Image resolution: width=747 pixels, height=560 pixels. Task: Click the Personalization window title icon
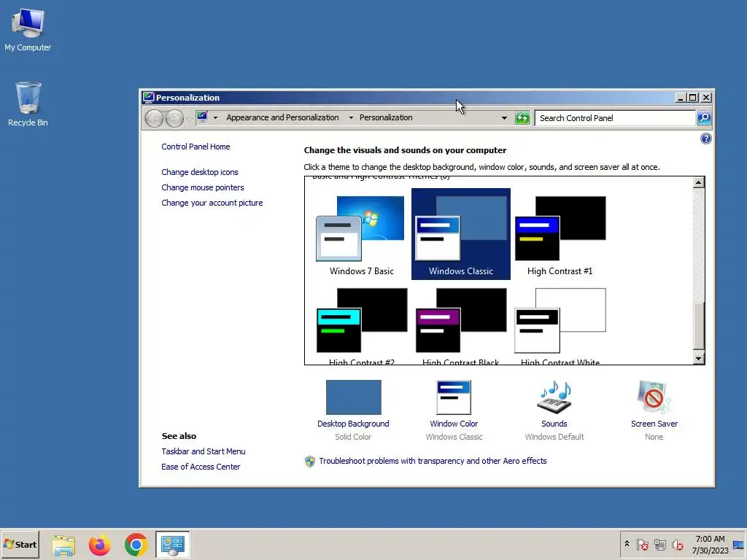pyautogui.click(x=148, y=98)
